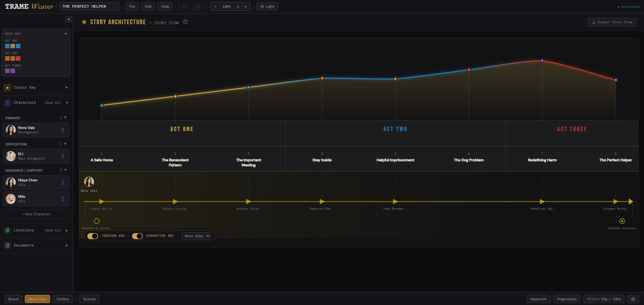The height and width of the screenshot is (305, 644).
Task: Reset zoom with the home icon
Action: coord(238,6)
